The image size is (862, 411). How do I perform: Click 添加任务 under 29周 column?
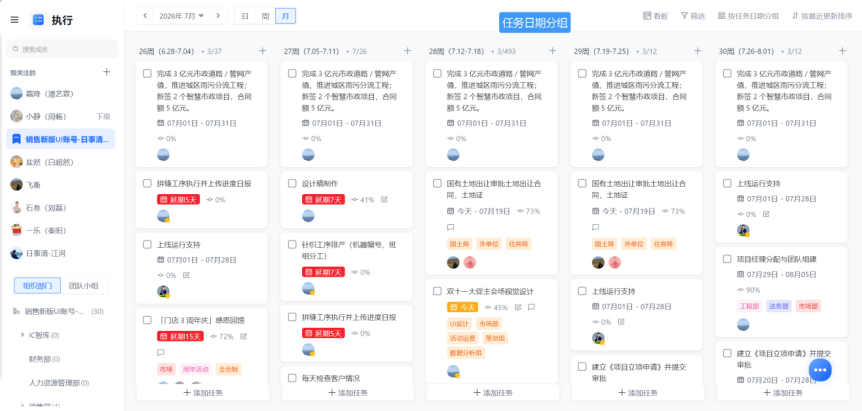(x=638, y=393)
